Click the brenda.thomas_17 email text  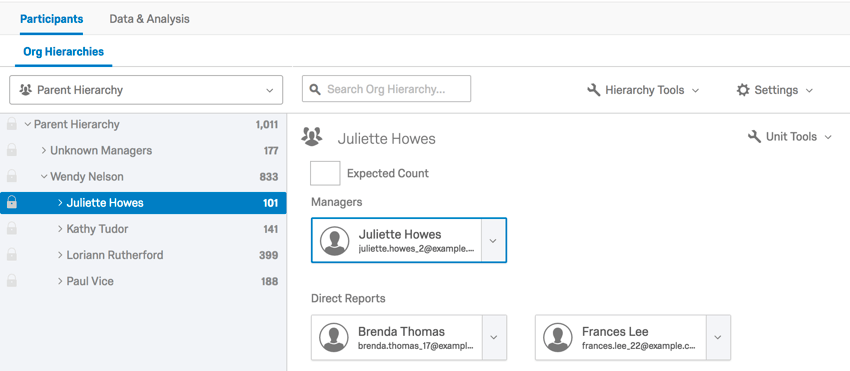pyautogui.click(x=416, y=346)
